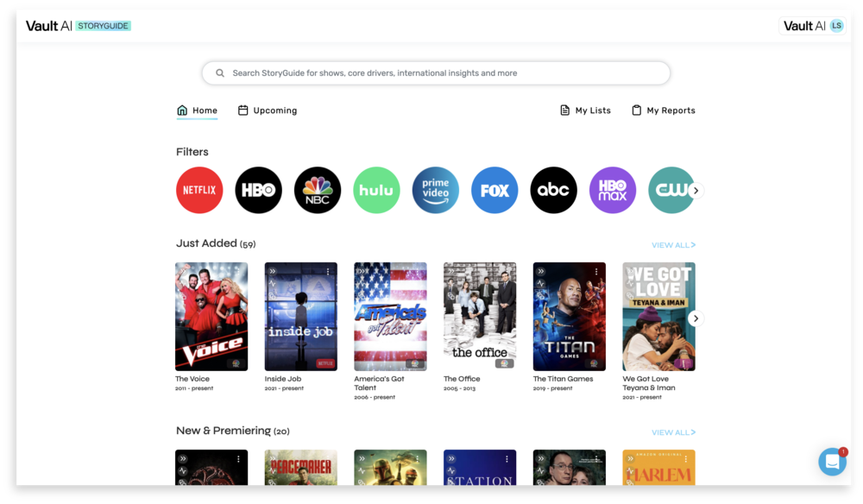Filter shows by NBC
Viewport: 863px width, 504px height.
(318, 191)
